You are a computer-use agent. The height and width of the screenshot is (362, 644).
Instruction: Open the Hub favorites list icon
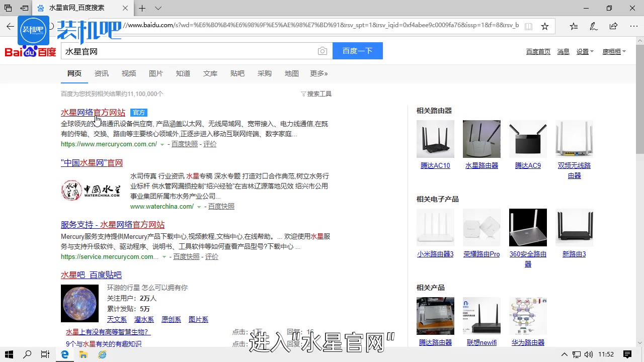click(573, 26)
